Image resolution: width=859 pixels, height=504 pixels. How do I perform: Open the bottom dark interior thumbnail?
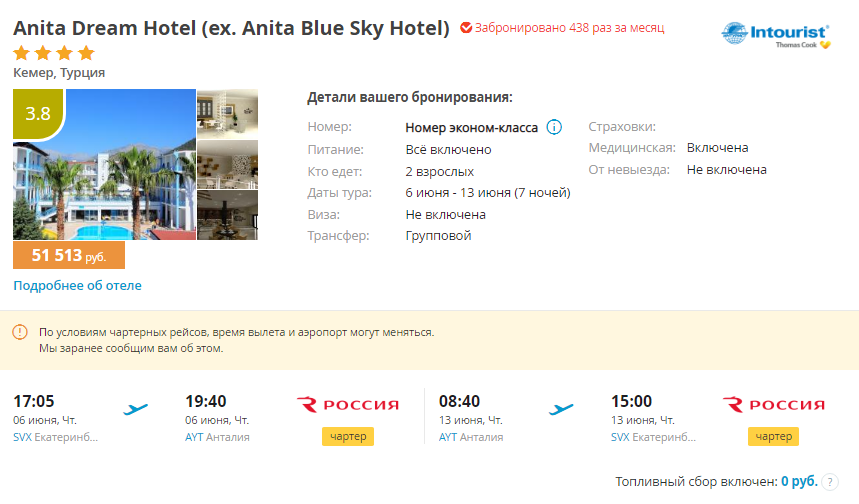click(227, 215)
